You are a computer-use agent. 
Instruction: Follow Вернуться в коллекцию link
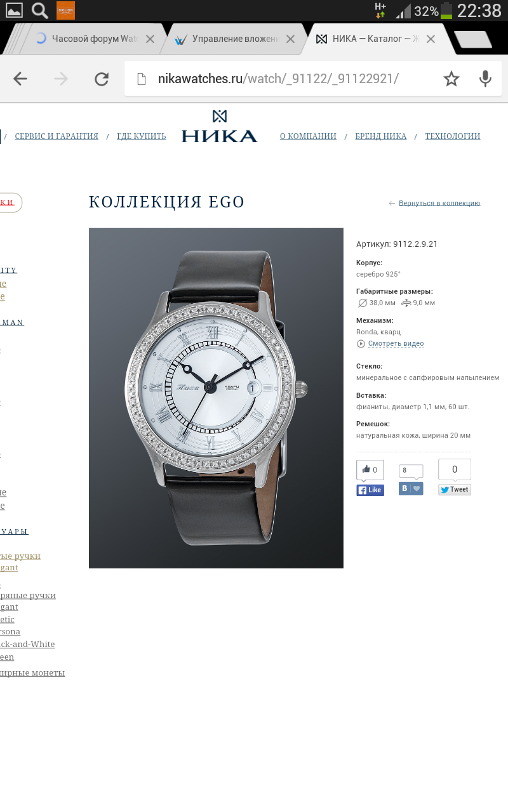439,203
